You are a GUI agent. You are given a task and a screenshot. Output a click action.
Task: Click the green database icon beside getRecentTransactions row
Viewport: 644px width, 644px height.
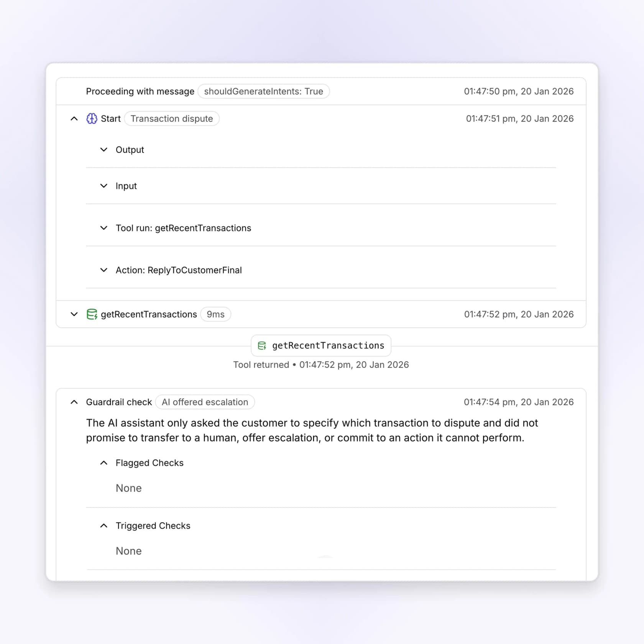click(92, 314)
